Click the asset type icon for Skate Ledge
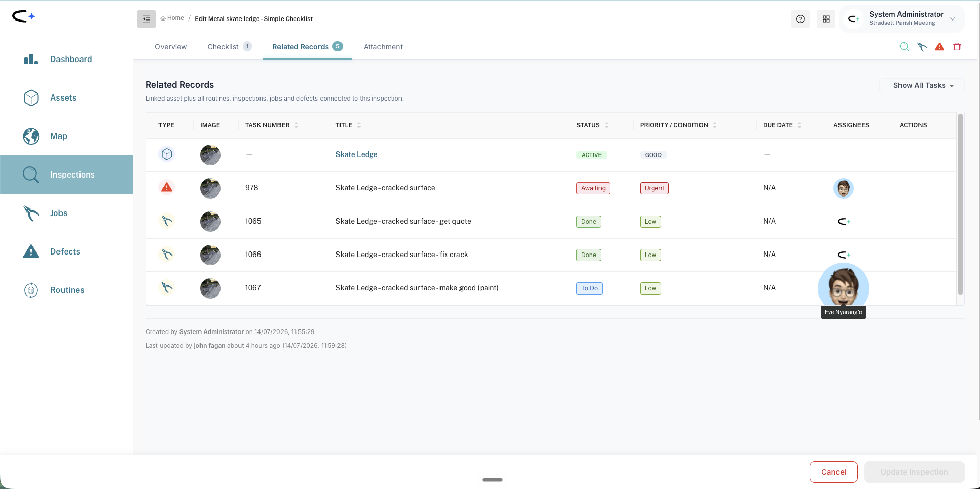This screenshot has height=489, width=980. 167,154
